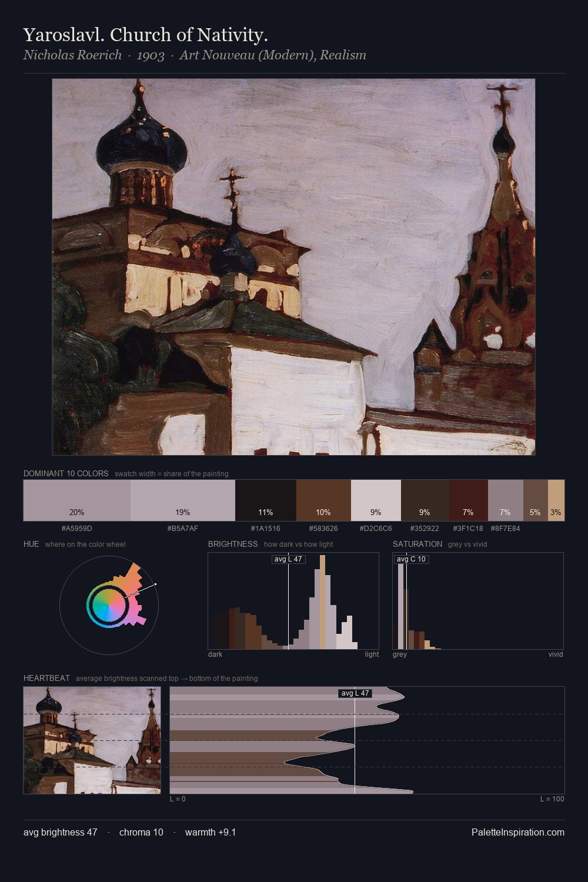588x882 pixels.
Task: Click the year 1903
Action: [x=151, y=55]
